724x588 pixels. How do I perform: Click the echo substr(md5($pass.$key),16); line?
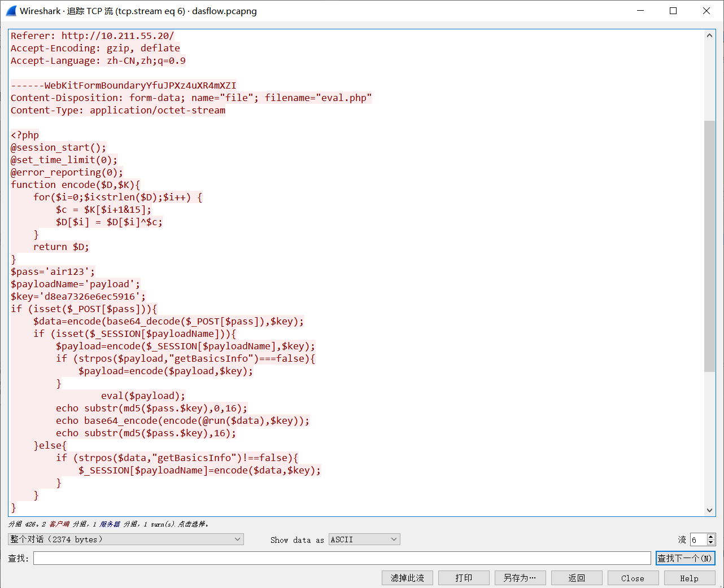146,433
